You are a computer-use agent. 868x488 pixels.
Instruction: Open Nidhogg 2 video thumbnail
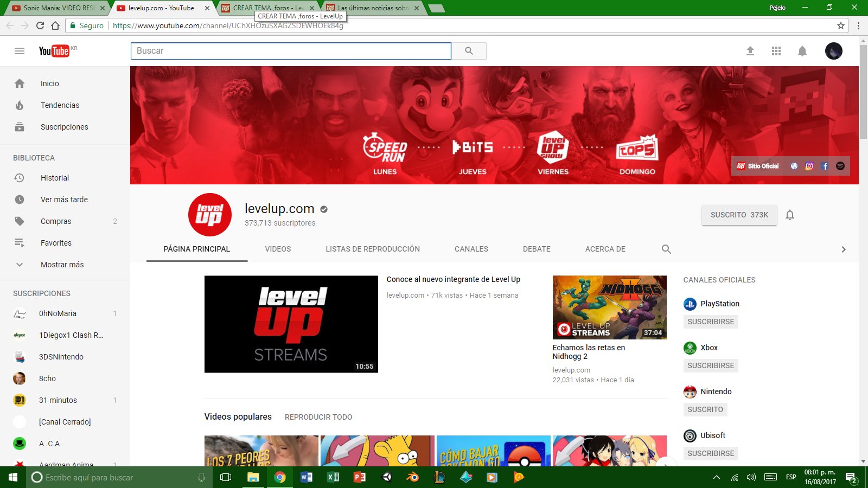(610, 307)
